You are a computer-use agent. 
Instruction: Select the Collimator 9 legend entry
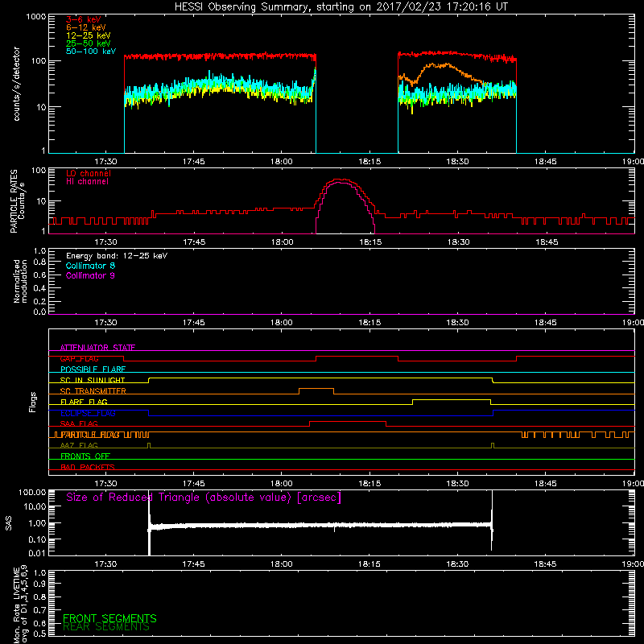coord(90,275)
